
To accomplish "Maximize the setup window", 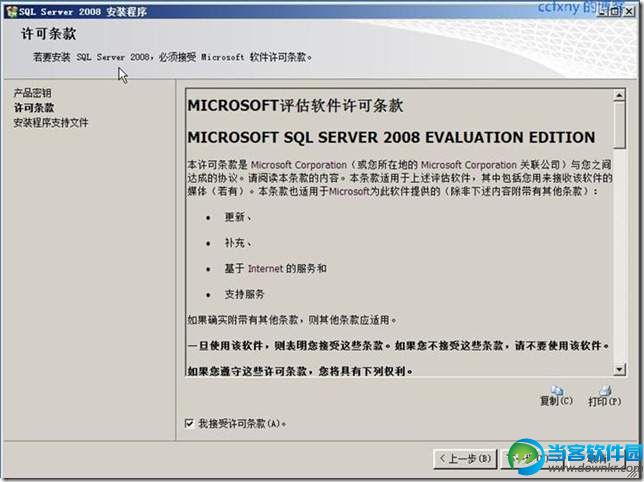I will [x=614, y=11].
